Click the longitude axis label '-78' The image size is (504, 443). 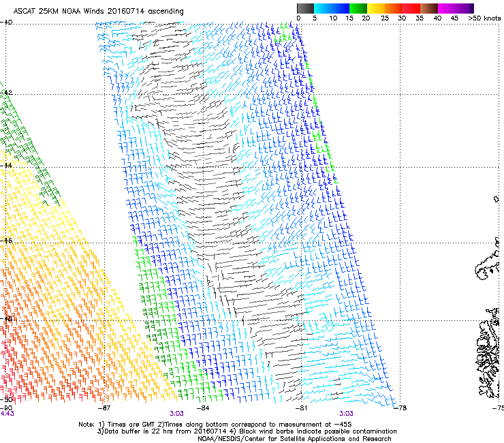tap(400, 408)
